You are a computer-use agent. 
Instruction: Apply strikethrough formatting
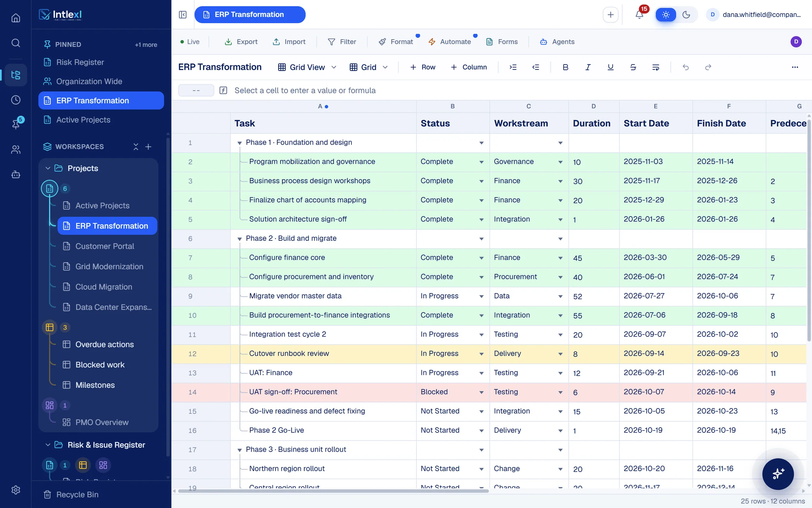click(633, 67)
